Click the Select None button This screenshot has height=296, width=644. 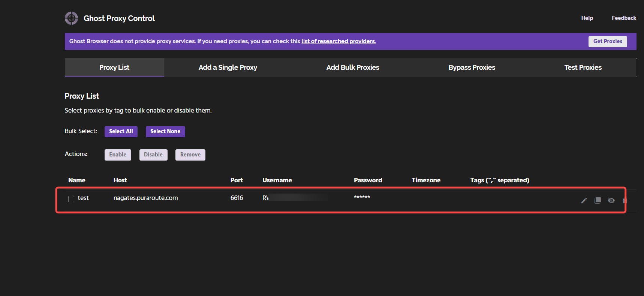tap(165, 131)
